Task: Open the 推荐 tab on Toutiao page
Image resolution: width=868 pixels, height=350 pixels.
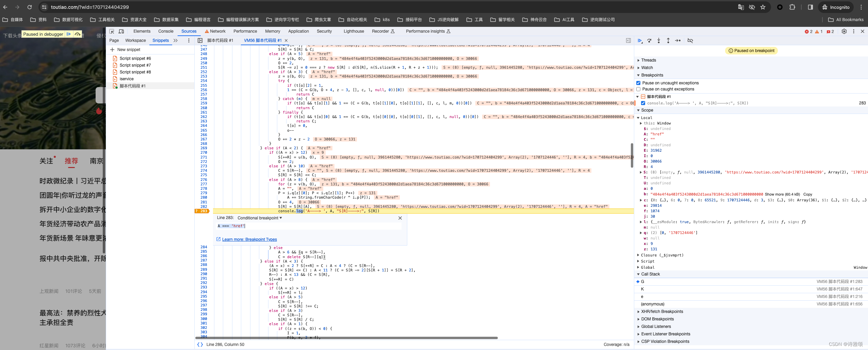Action: point(71,161)
